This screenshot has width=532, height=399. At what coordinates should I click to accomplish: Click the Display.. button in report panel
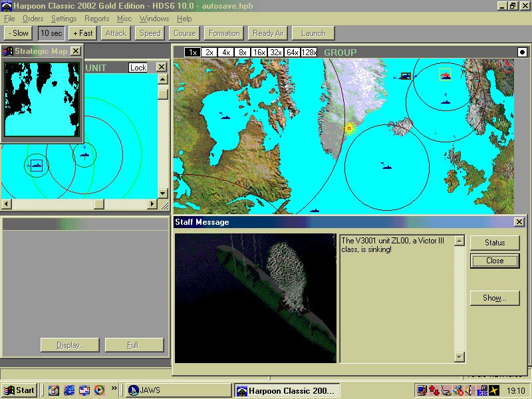pyautogui.click(x=70, y=345)
